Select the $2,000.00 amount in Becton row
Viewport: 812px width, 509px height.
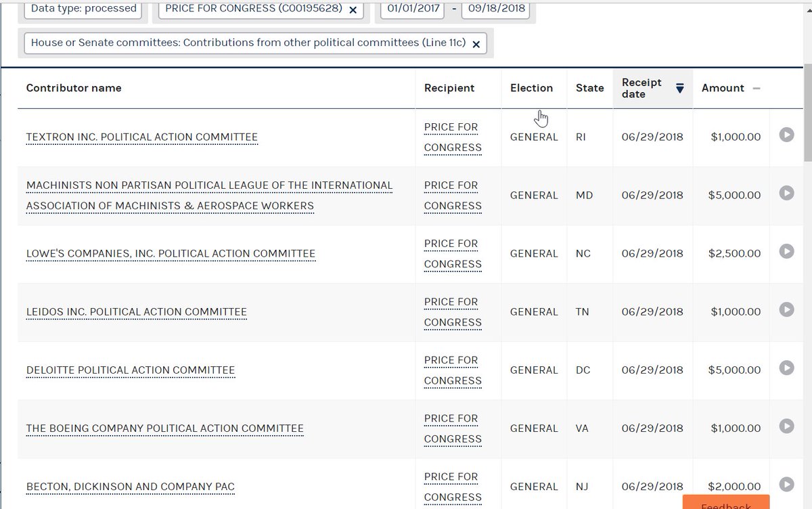click(x=734, y=486)
